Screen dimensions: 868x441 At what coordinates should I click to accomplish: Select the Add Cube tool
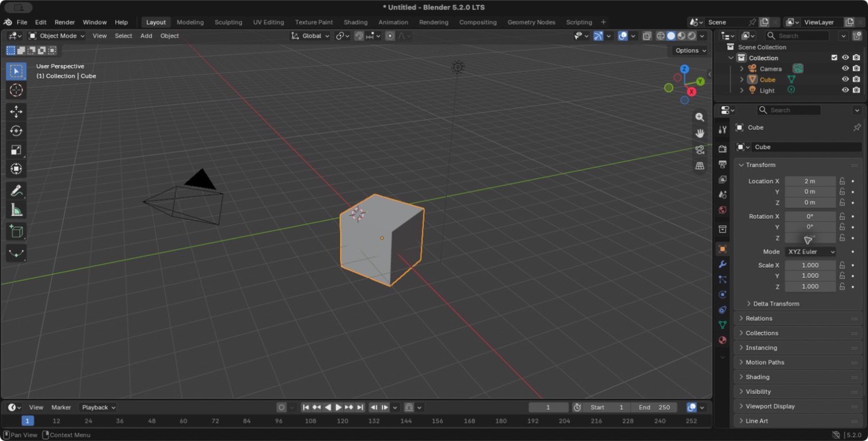tap(16, 231)
